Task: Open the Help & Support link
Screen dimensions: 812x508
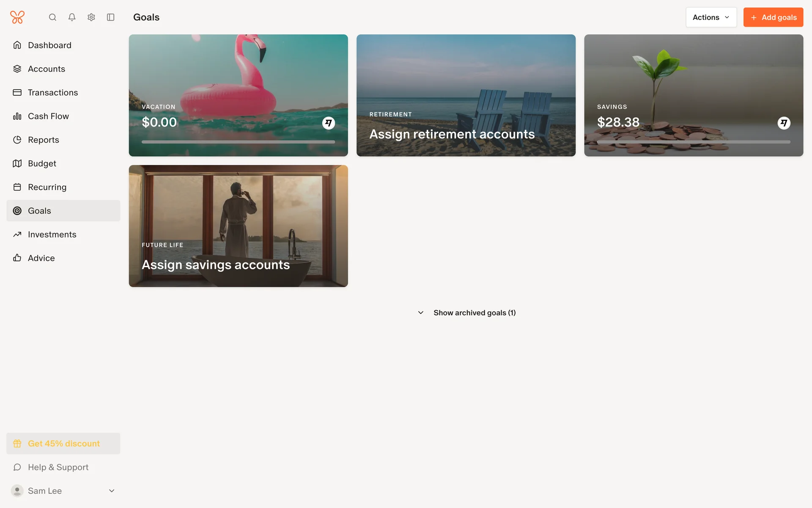Action: coord(58,467)
